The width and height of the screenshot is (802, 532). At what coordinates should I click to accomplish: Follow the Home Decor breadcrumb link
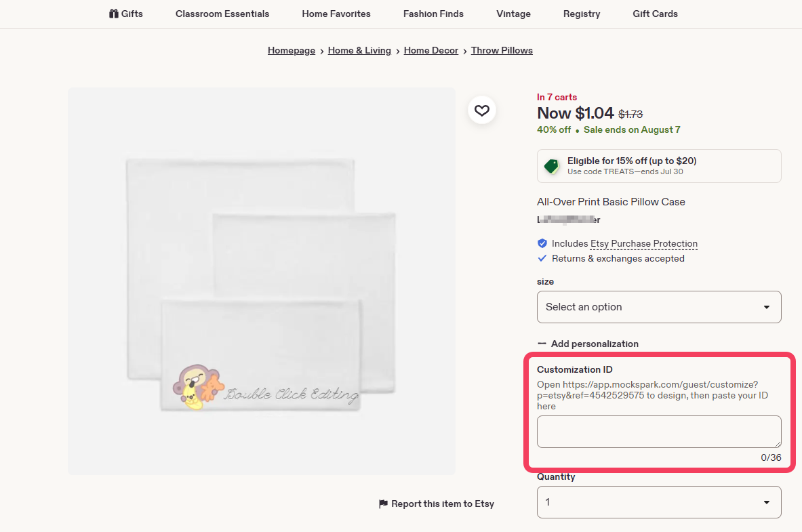(x=430, y=50)
